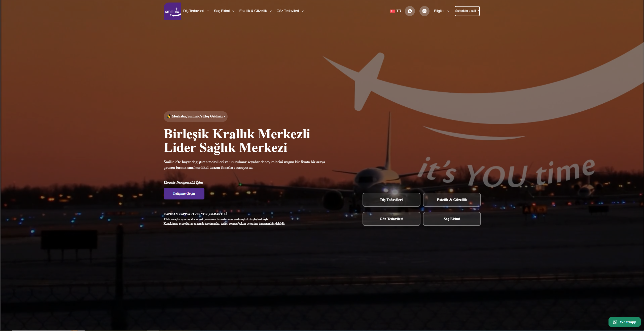Expand the Estetik & Güzellik nav dropdown
The image size is (644, 331).
click(253, 11)
